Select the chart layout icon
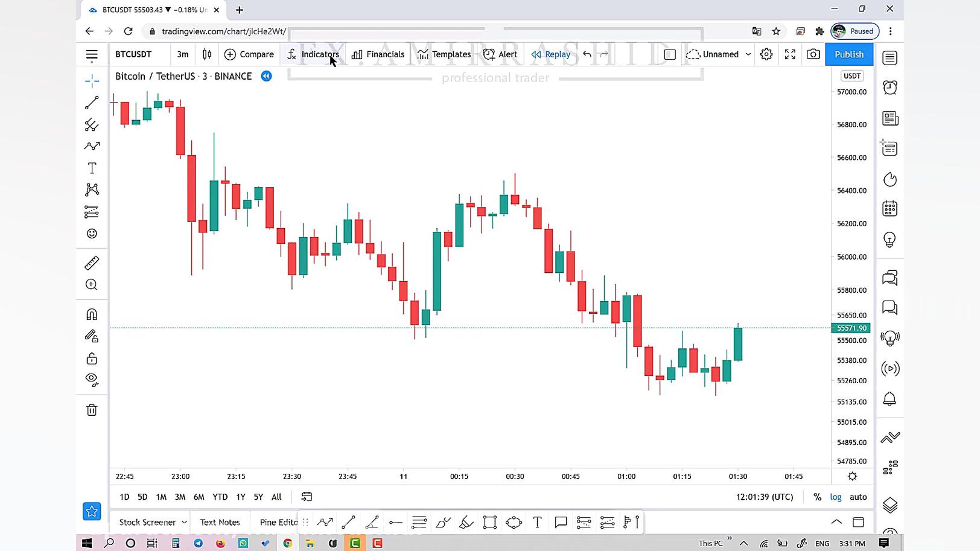Viewport: 980px width, 551px height. coord(670,54)
